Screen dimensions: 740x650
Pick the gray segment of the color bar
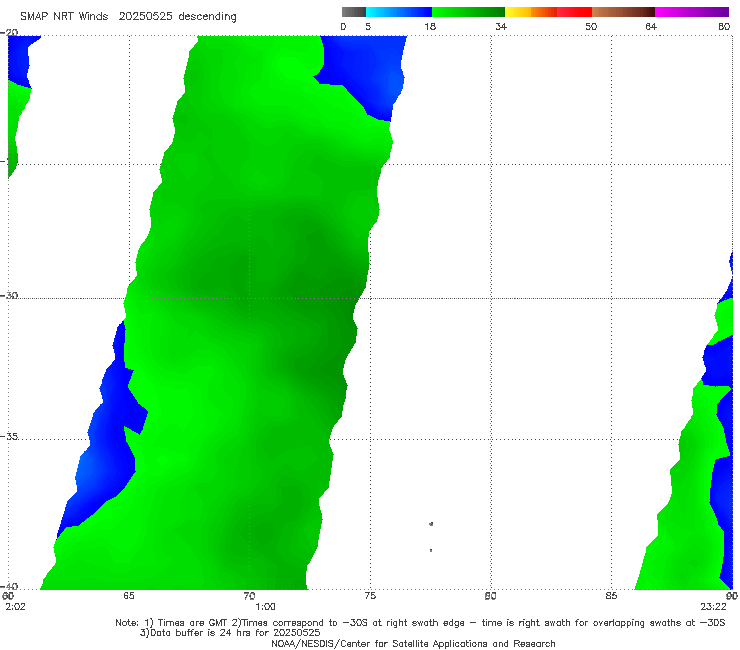pos(353,12)
